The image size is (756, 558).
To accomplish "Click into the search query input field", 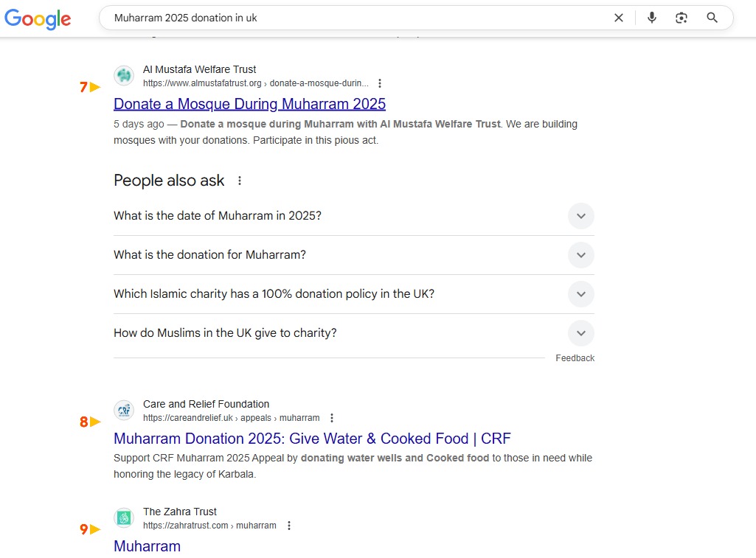I will [x=354, y=18].
